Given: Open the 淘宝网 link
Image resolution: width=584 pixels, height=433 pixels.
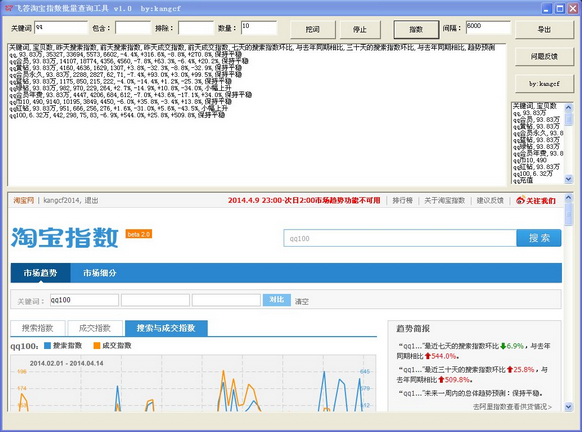Looking at the screenshot, I should (23, 200).
